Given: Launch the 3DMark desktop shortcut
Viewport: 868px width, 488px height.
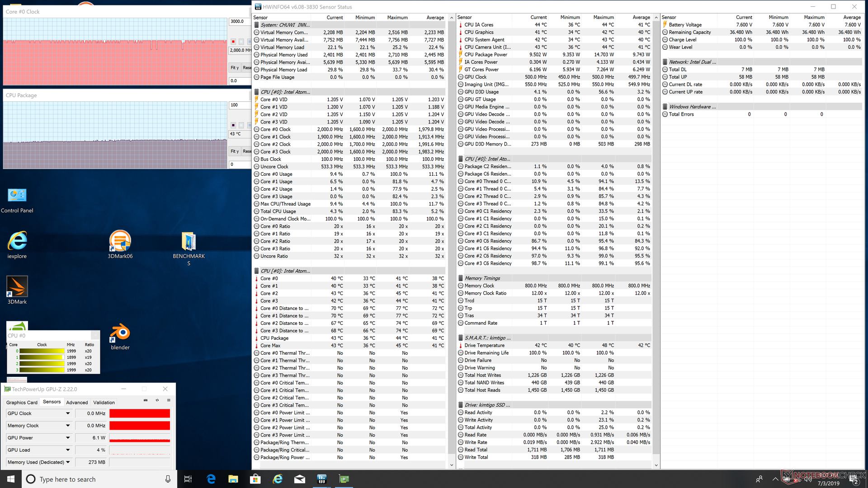Looking at the screenshot, I should pyautogui.click(x=17, y=290).
